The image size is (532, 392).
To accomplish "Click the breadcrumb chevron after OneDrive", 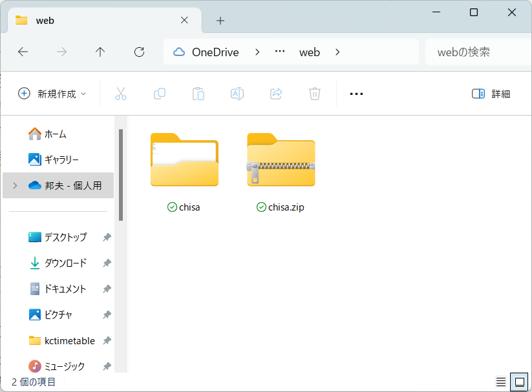I will [257, 52].
